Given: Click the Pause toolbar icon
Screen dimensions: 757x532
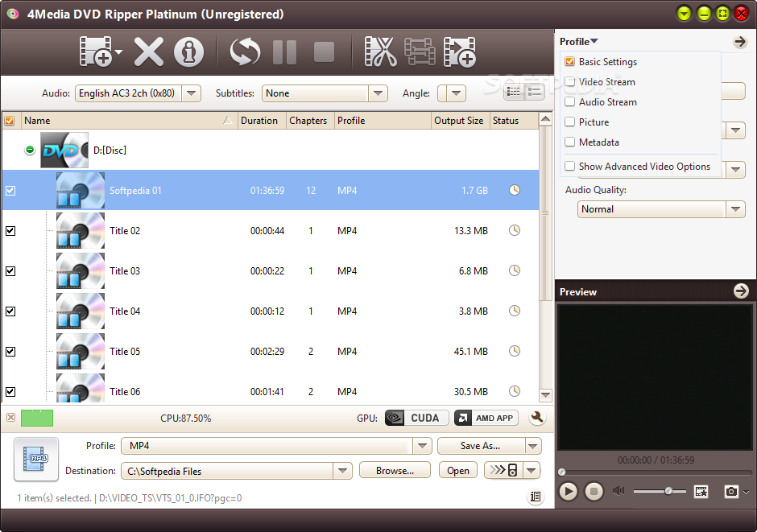Looking at the screenshot, I should 284,52.
